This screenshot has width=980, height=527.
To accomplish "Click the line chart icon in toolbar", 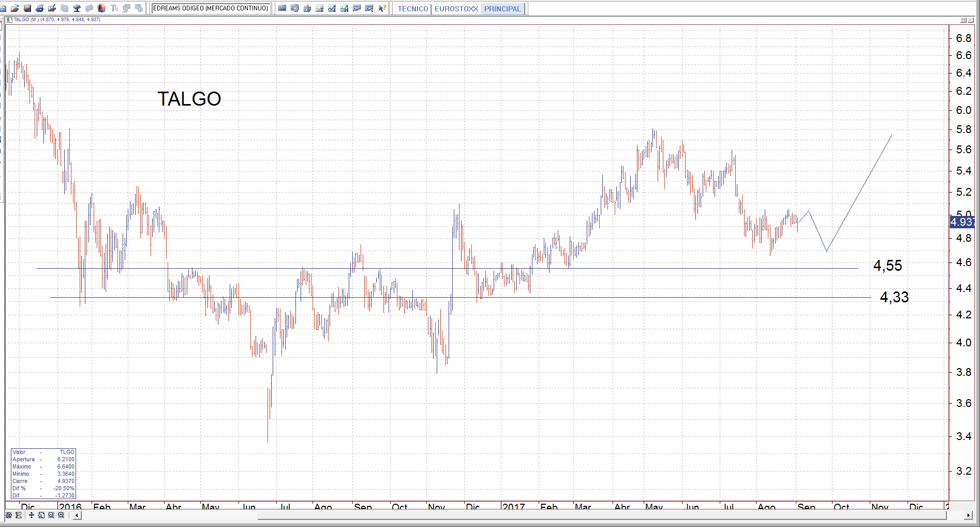I will [332, 8].
